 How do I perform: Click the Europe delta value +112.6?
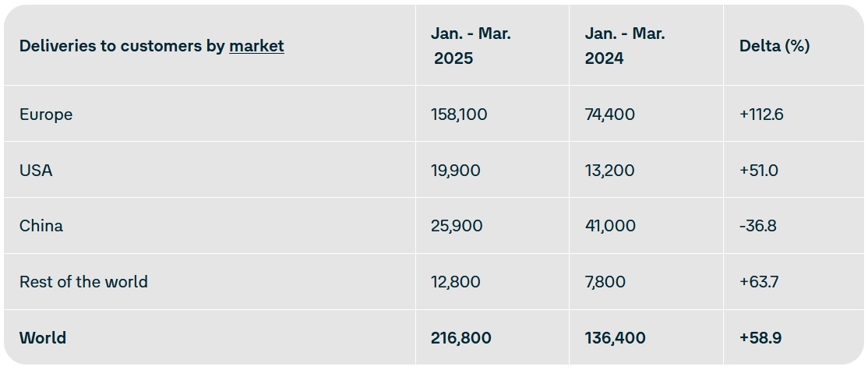[x=761, y=115]
